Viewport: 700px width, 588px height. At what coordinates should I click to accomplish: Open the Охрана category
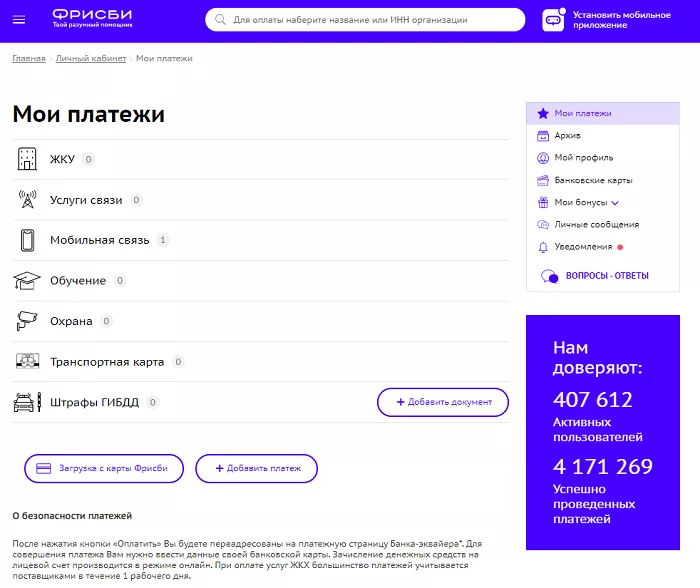click(x=261, y=321)
